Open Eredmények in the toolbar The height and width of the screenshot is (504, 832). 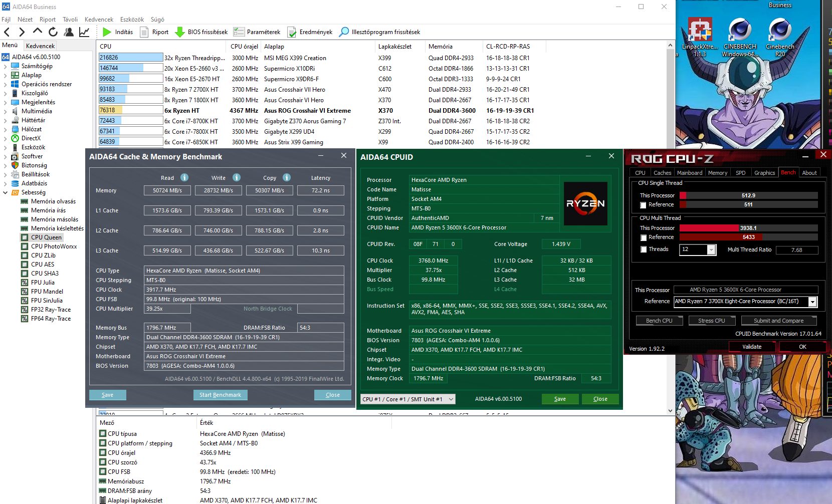pos(310,32)
